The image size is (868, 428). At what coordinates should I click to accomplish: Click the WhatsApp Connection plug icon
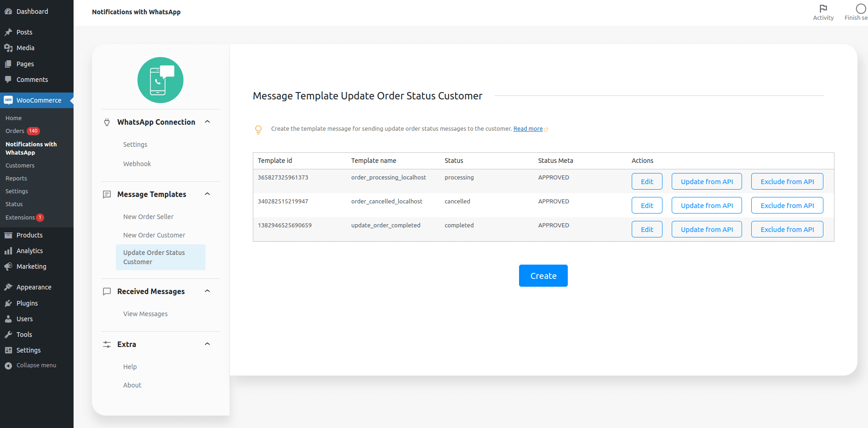[x=107, y=122]
